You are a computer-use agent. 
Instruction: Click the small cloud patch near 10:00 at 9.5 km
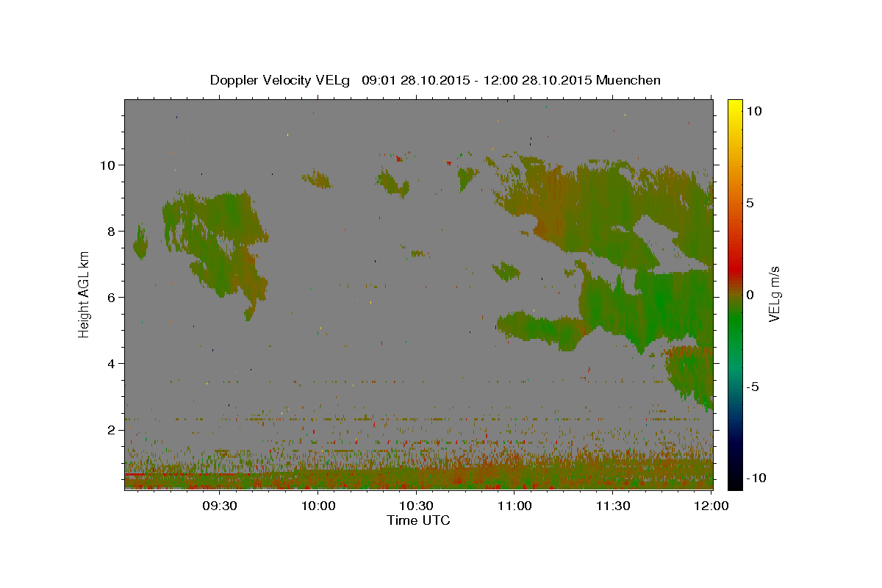pos(318,179)
